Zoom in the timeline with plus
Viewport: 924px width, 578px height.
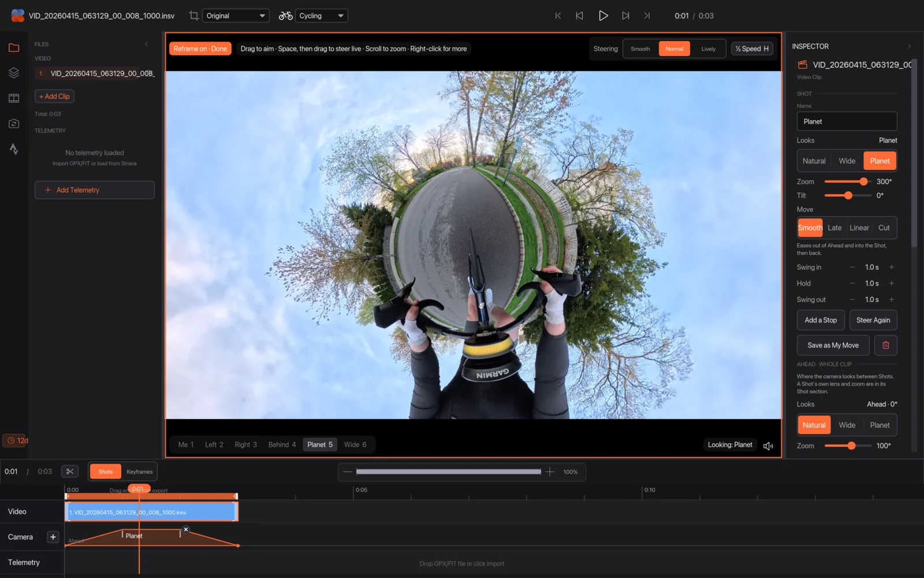click(550, 472)
